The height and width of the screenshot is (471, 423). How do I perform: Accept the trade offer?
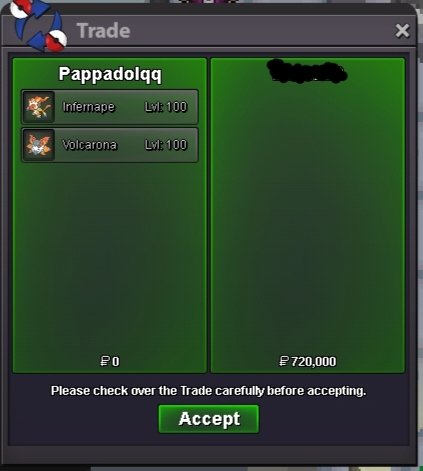click(209, 419)
